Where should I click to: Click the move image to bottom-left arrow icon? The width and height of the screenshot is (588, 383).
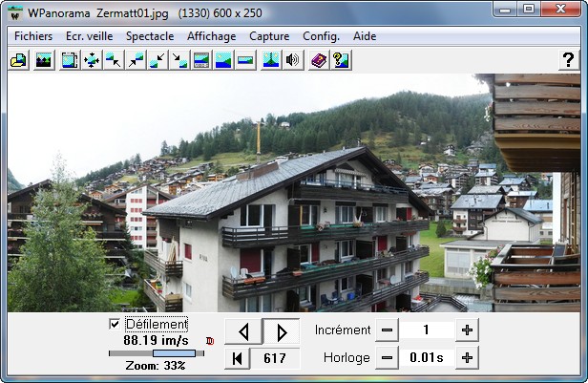pyautogui.click(x=157, y=60)
